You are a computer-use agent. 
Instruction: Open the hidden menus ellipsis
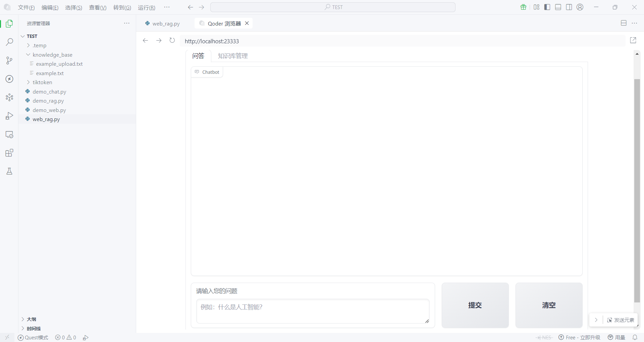pyautogui.click(x=167, y=7)
